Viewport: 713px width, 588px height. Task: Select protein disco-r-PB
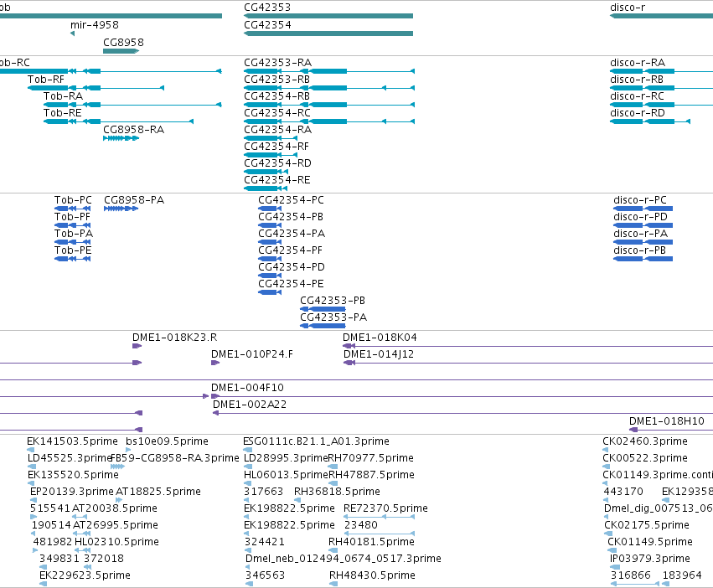pos(643,259)
